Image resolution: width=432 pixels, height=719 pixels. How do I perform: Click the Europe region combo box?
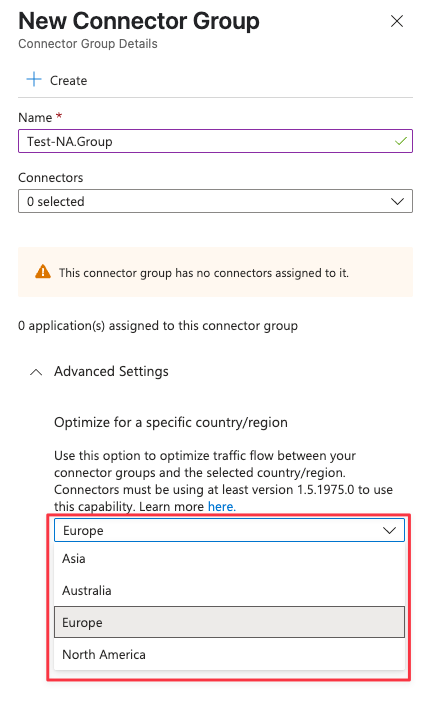point(229,530)
